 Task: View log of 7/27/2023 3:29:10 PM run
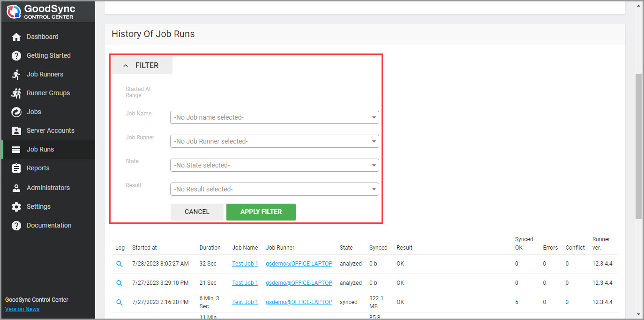point(120,283)
